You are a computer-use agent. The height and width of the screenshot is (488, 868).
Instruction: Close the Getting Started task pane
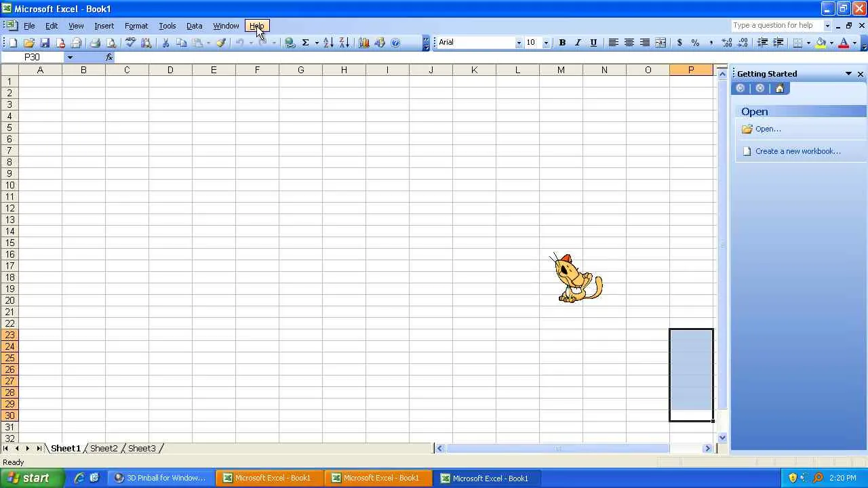pyautogui.click(x=861, y=74)
